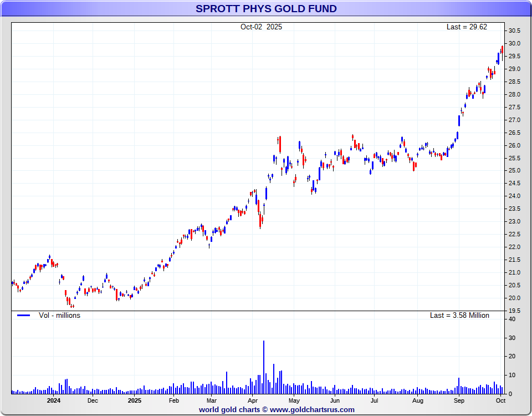Image resolution: width=532 pixels, height=416 pixels.
Task: Click the 22.0 price axis label
Action: [x=514, y=247]
